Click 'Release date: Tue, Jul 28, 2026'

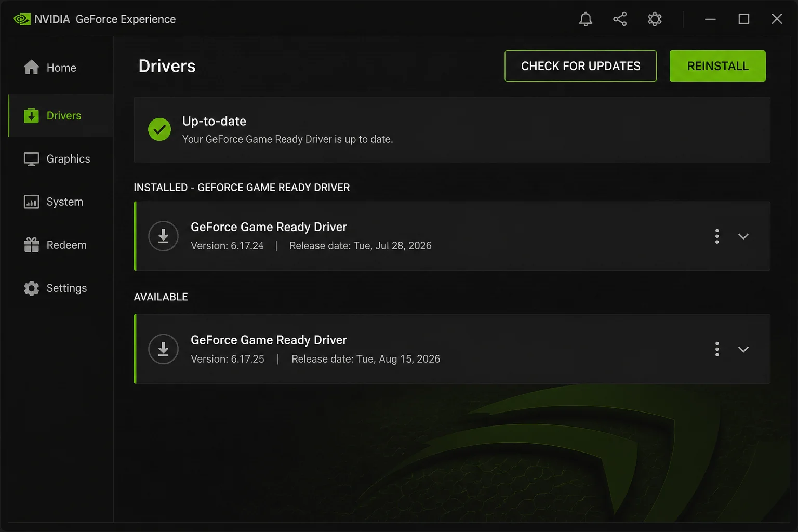tap(361, 246)
